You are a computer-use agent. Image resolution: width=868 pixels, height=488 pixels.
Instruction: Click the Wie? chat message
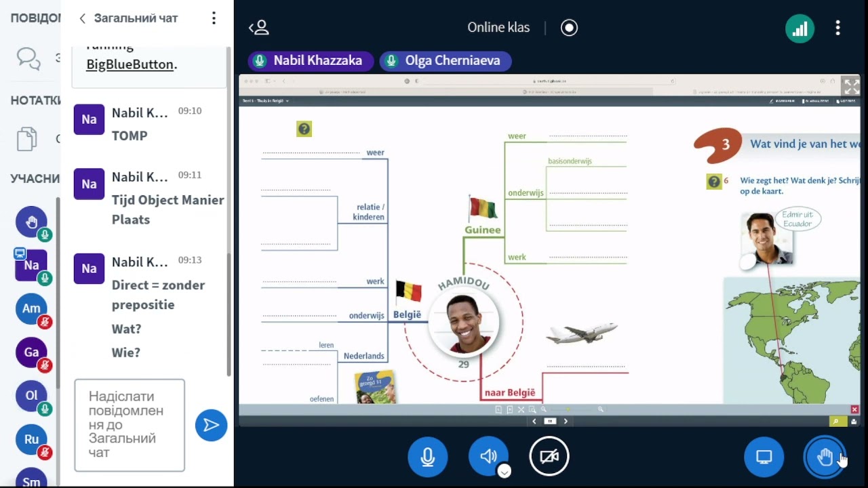click(126, 353)
